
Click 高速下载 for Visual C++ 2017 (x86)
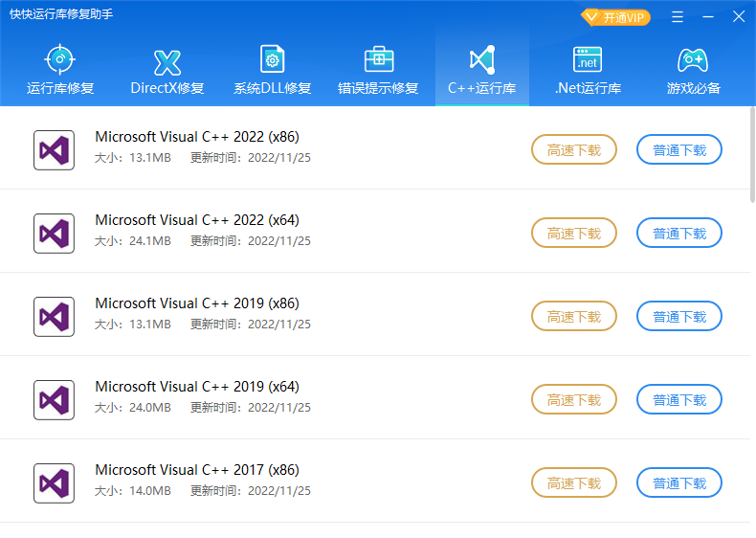[x=574, y=483]
